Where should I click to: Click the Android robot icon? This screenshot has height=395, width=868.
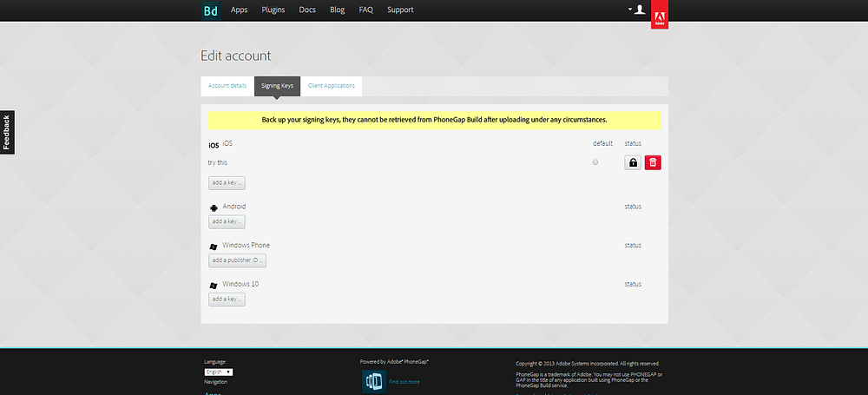tap(214, 207)
